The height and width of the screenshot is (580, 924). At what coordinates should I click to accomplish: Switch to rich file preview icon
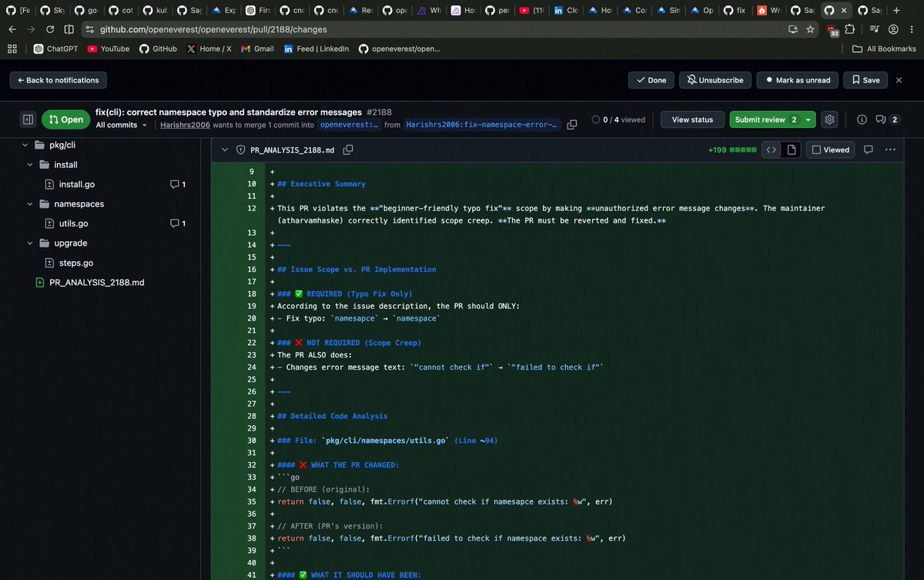tap(791, 149)
